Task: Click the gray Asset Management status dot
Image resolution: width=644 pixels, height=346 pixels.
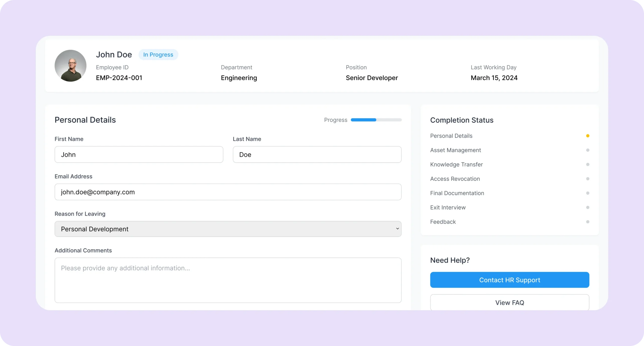Action: click(587, 150)
